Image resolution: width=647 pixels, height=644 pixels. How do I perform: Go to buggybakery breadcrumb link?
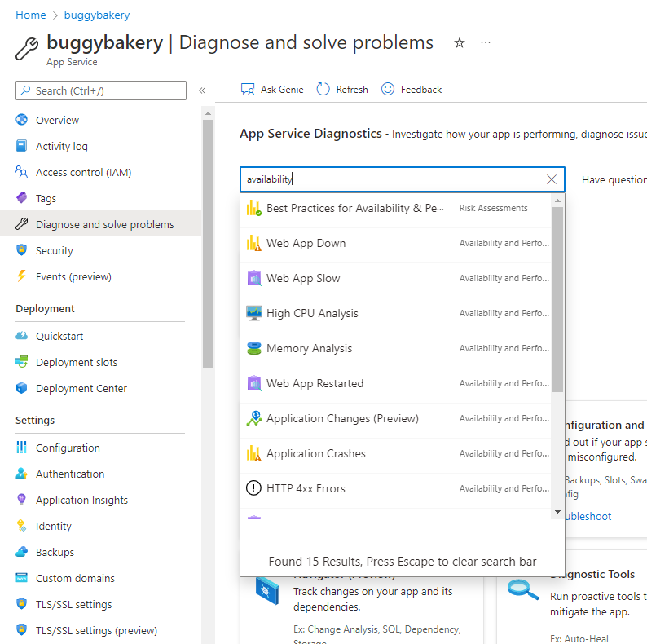click(97, 15)
